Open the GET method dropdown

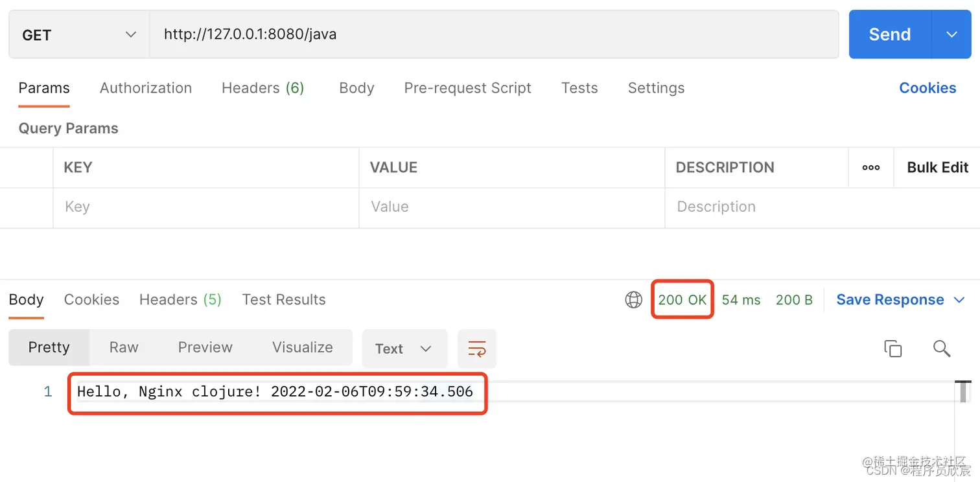[x=79, y=34]
